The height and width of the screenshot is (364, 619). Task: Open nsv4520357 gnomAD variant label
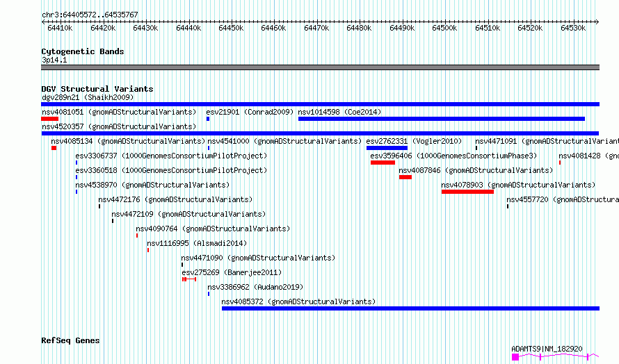pyautogui.click(x=119, y=126)
